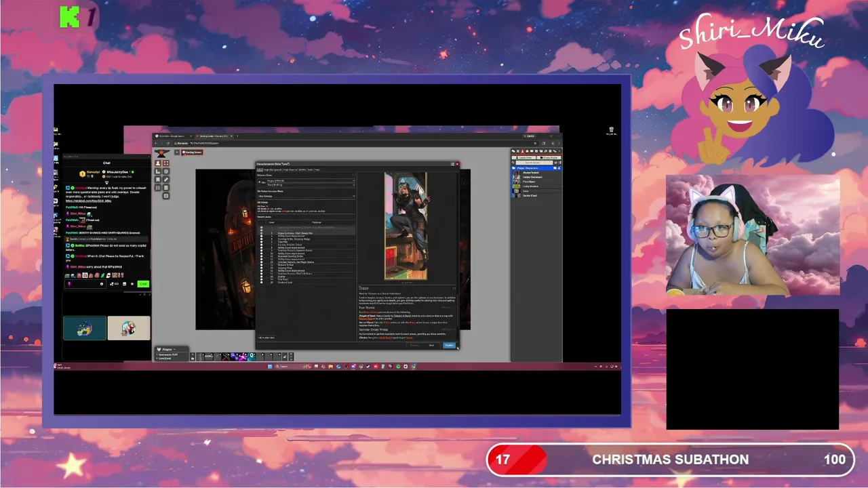868x488 pixels.
Task: Open the Combat Encounters sidebar tab icon
Action: 518,151
